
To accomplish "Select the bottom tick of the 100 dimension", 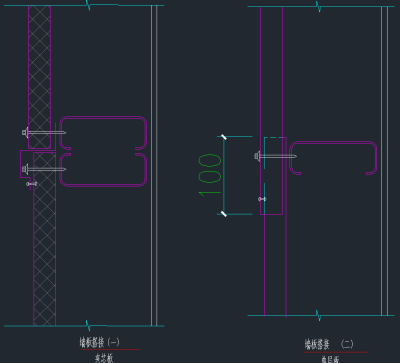I will pyautogui.click(x=224, y=214).
